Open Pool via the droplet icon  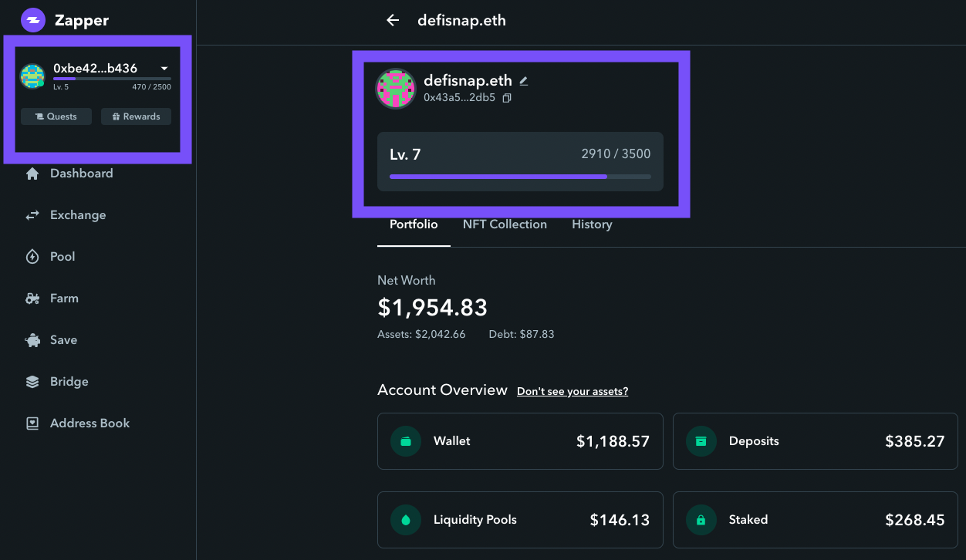(32, 257)
